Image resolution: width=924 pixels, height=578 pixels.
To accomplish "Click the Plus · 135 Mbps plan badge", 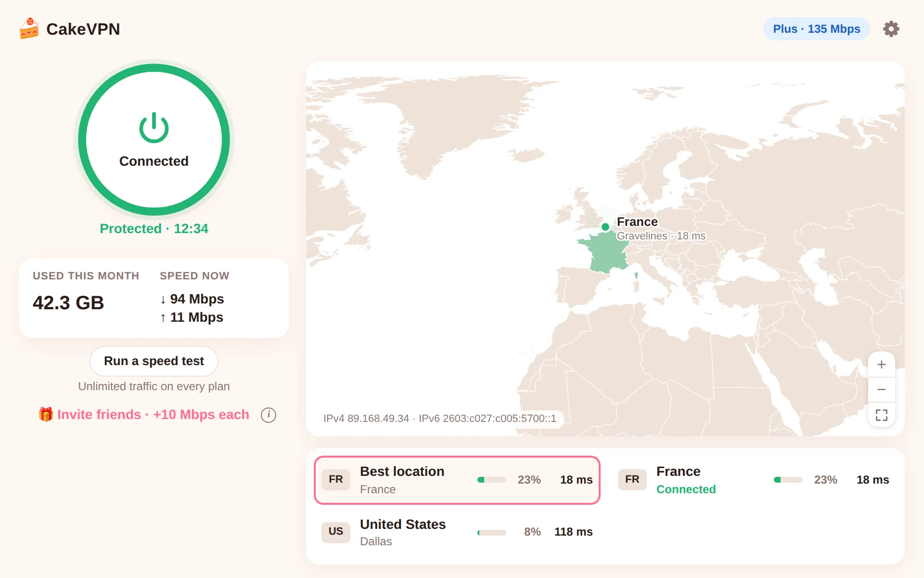I will (x=816, y=29).
